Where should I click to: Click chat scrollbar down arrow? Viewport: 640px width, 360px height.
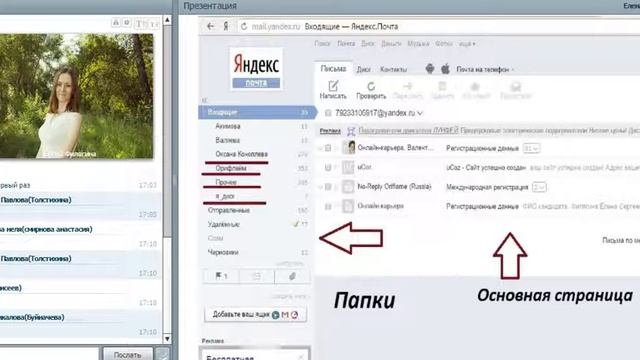tap(167, 339)
